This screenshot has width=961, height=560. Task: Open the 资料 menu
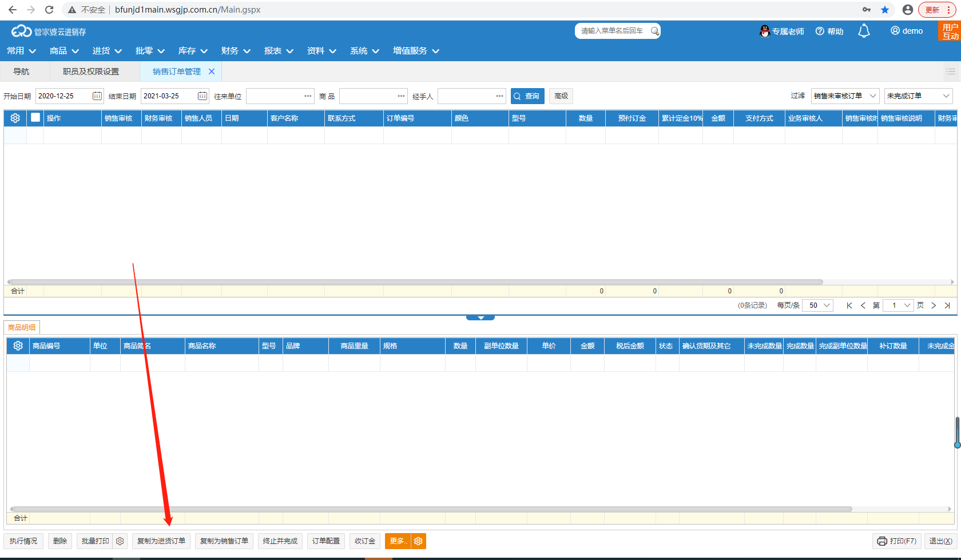tap(321, 51)
